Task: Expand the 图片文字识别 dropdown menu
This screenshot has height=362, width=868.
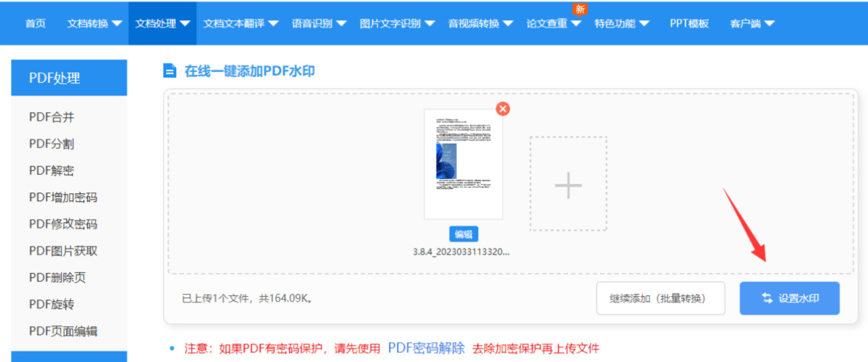Action: pyautogui.click(x=397, y=23)
